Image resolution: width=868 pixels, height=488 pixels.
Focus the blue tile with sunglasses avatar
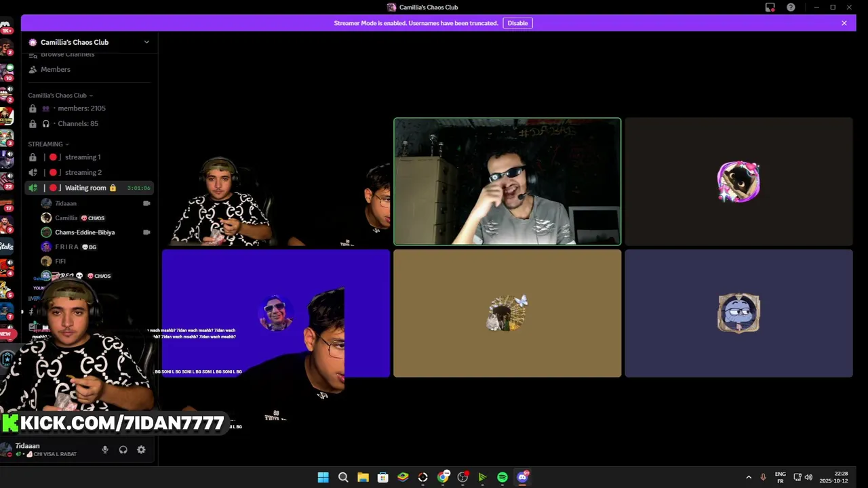point(276,313)
